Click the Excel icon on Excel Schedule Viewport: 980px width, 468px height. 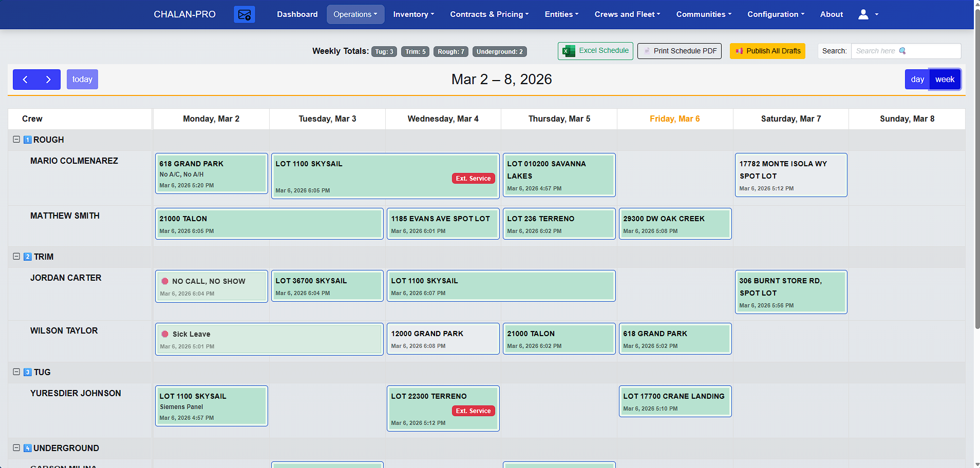[x=568, y=51]
